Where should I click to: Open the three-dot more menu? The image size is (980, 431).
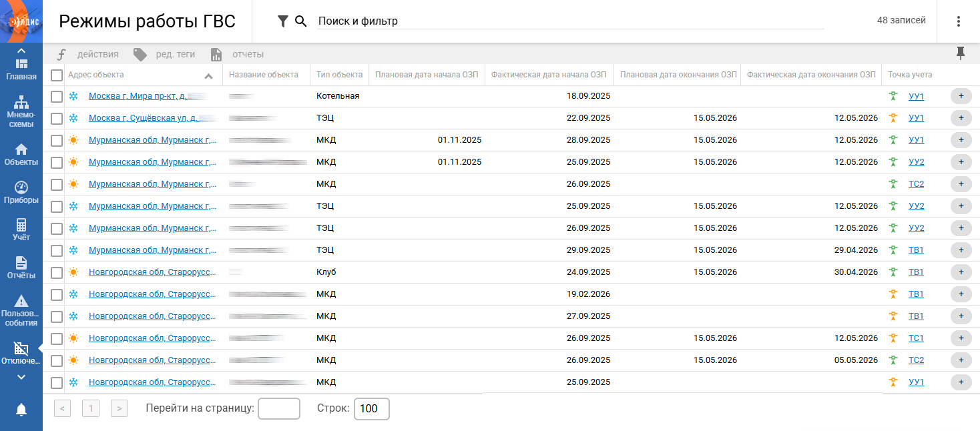pos(959,21)
